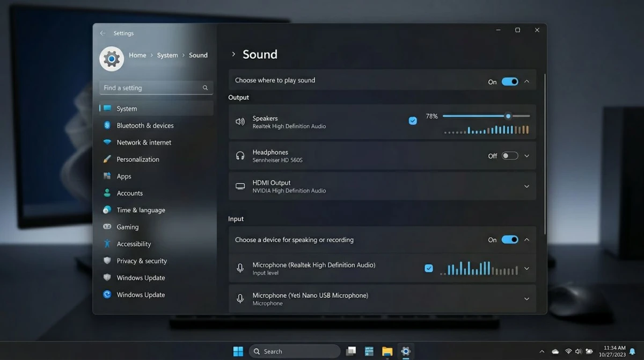Click the Personalization paintbrush icon
The width and height of the screenshot is (644, 360).
click(x=107, y=159)
